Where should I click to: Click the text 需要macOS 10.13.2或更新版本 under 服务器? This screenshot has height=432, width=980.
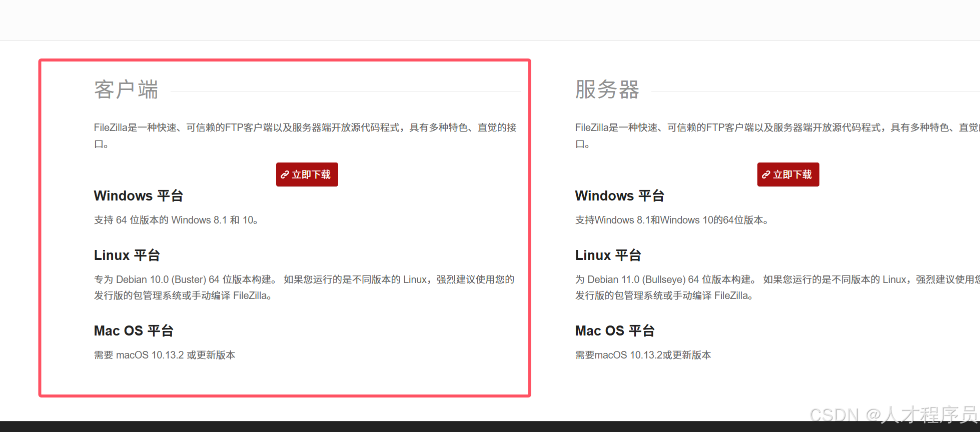(x=643, y=355)
